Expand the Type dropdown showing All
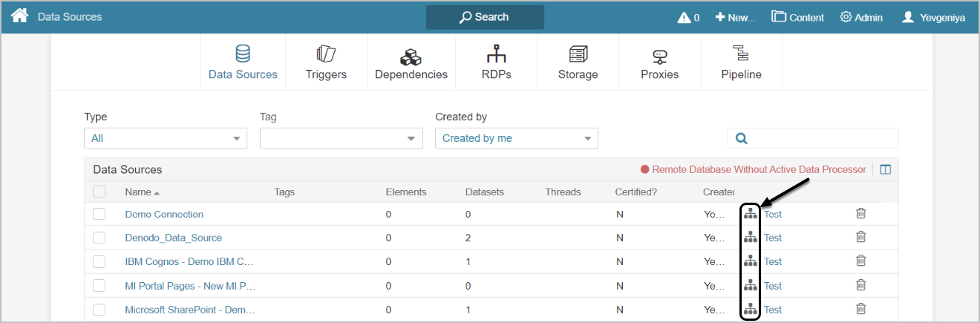 [x=166, y=138]
